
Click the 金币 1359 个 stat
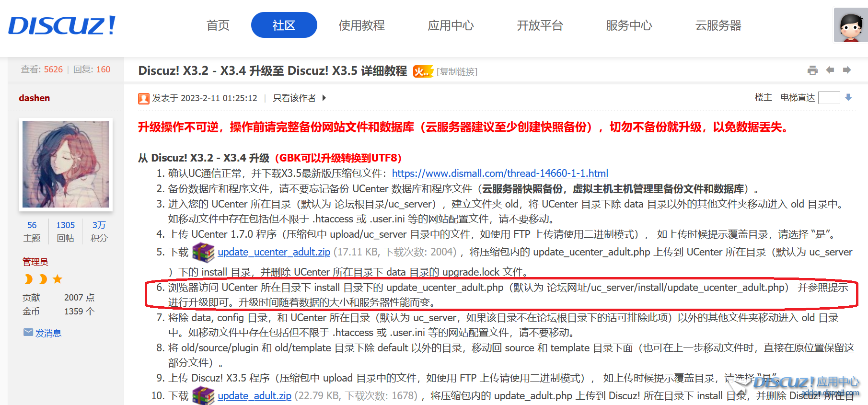[58, 312]
